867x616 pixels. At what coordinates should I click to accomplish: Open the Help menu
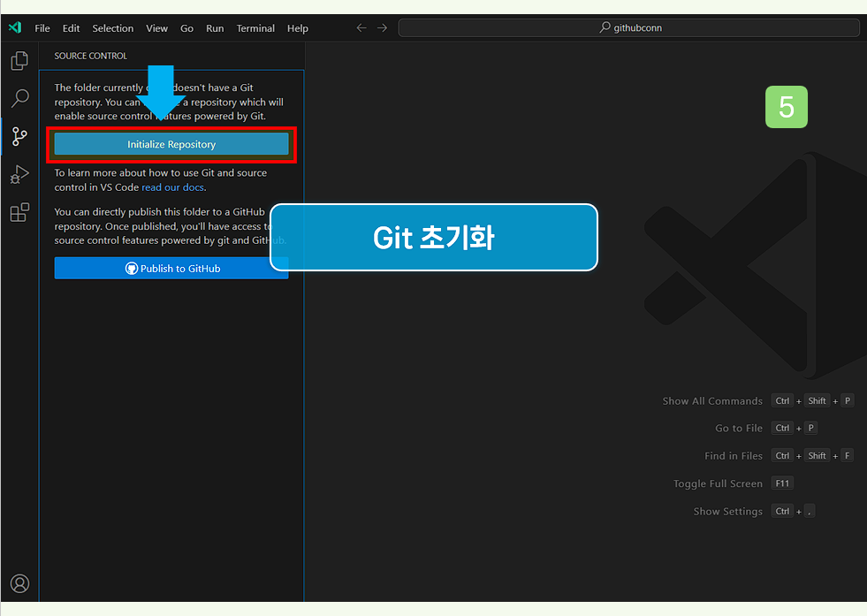click(x=298, y=28)
